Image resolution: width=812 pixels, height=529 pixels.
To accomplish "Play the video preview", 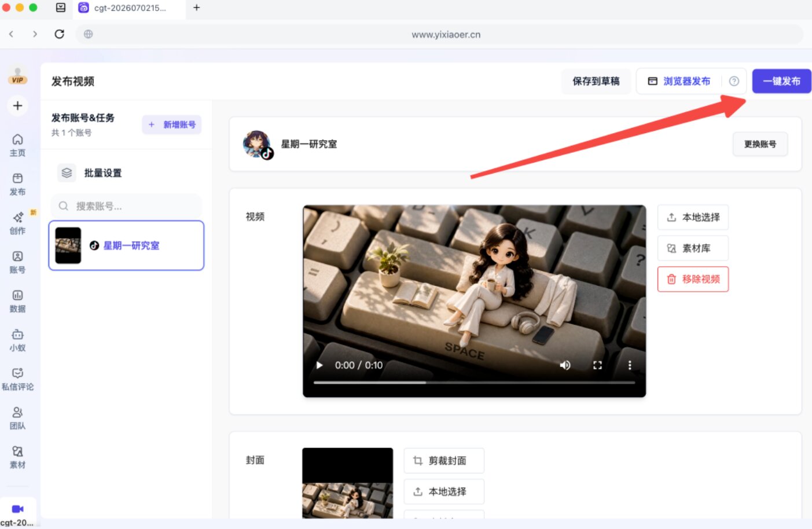I will [x=319, y=365].
